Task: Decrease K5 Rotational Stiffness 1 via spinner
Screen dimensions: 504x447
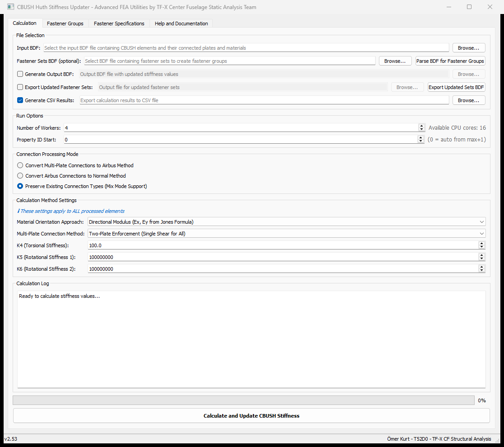Action: coord(481,259)
